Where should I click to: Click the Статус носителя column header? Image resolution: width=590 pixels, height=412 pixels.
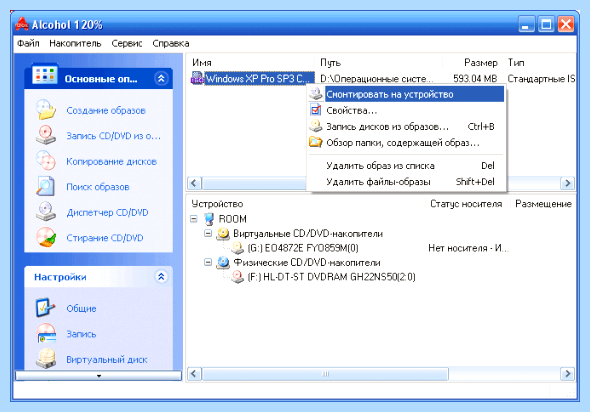(x=469, y=204)
